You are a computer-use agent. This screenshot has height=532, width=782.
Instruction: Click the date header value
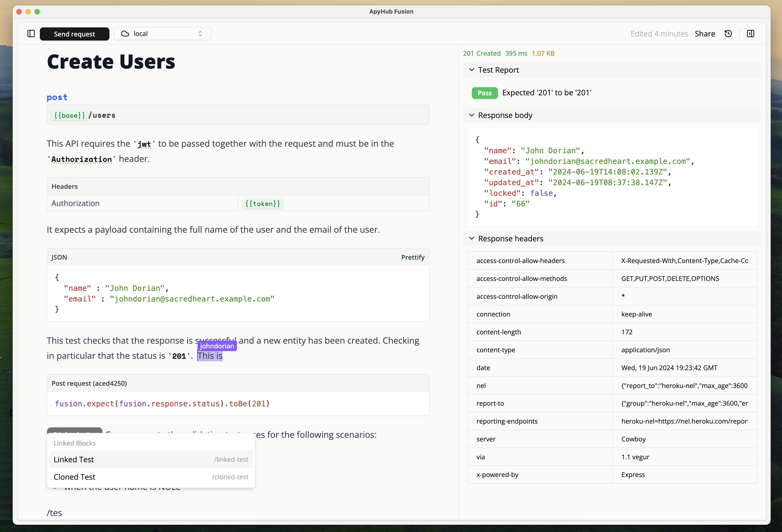(x=669, y=368)
